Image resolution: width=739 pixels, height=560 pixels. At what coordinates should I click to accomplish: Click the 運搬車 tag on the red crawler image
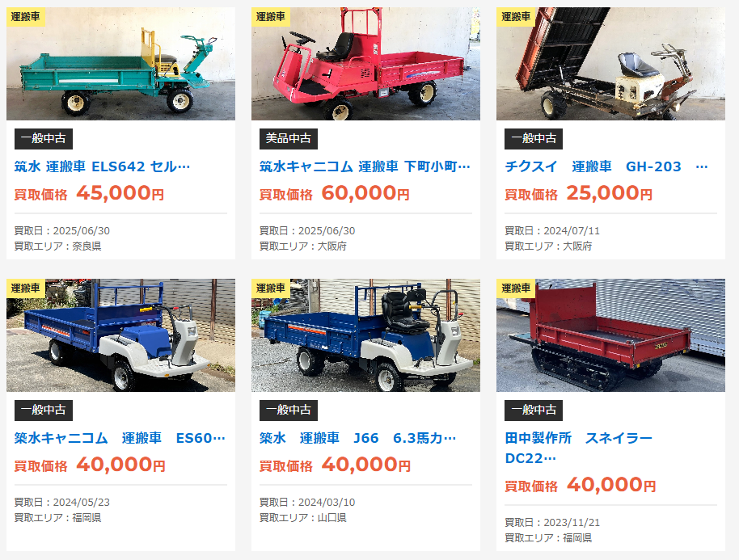click(x=516, y=288)
